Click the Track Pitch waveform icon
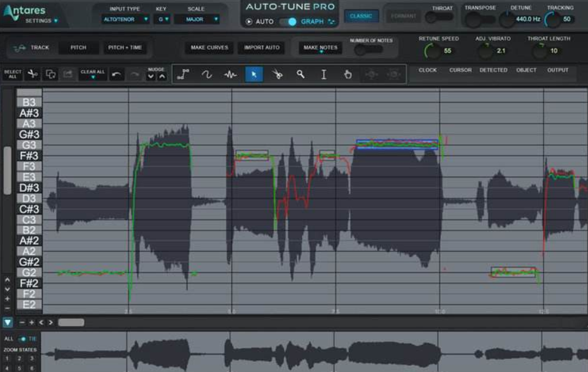 pos(19,47)
